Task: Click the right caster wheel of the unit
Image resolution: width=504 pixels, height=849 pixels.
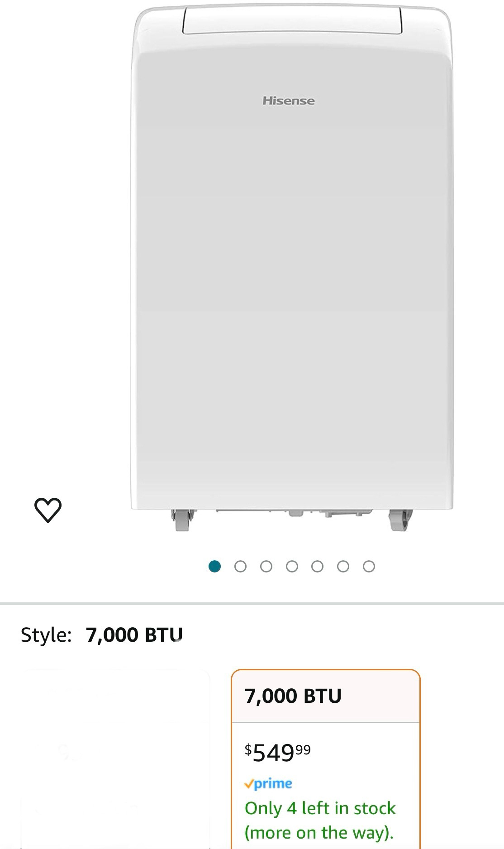Action: pos(399,520)
